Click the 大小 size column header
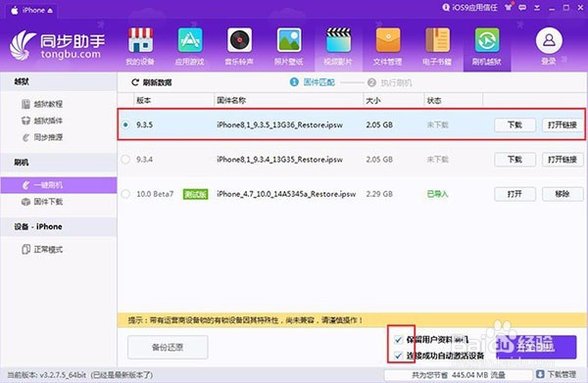 [x=393, y=101]
